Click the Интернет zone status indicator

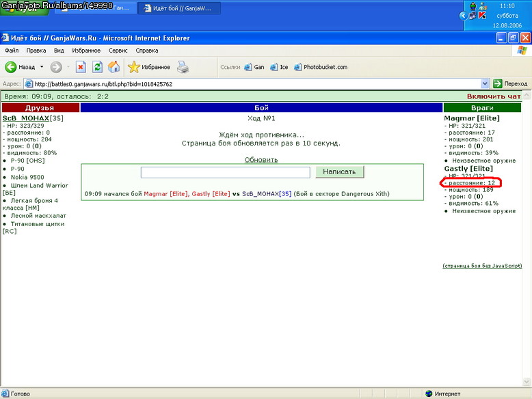click(443, 394)
